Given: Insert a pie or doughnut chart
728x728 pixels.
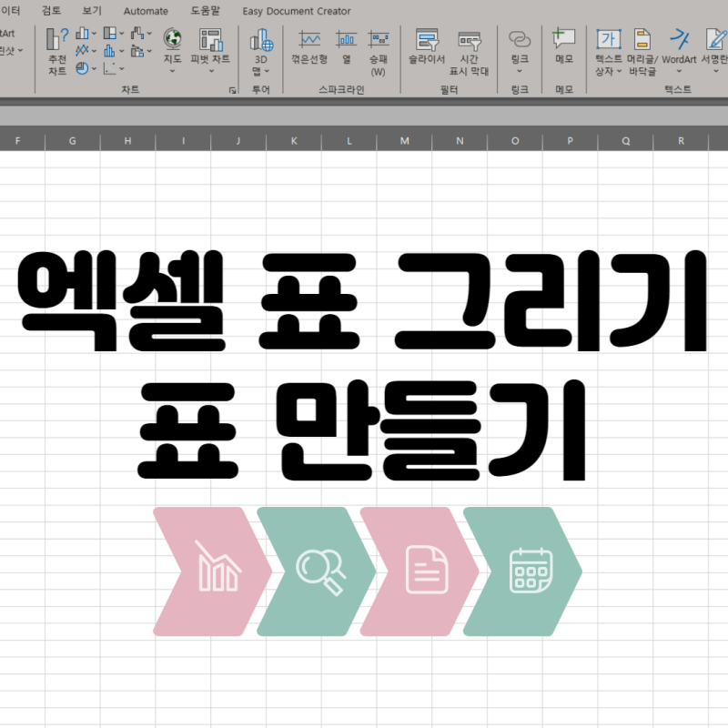Looking at the screenshot, I should coord(82,68).
